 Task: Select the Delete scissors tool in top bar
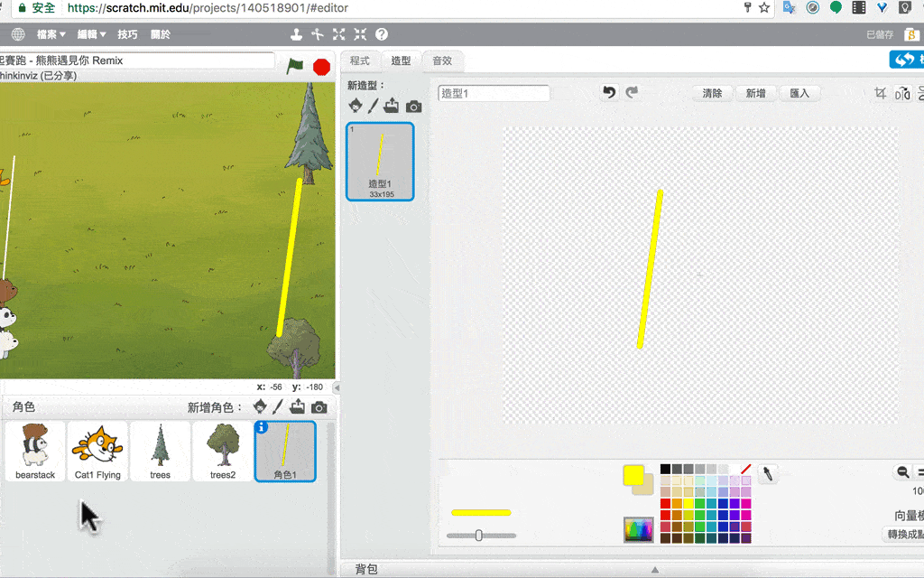(x=318, y=34)
